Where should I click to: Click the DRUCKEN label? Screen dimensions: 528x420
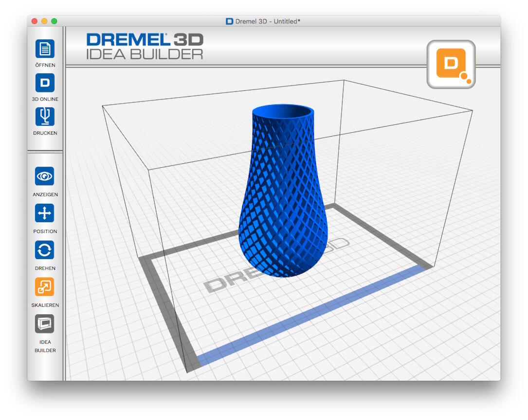[45, 133]
